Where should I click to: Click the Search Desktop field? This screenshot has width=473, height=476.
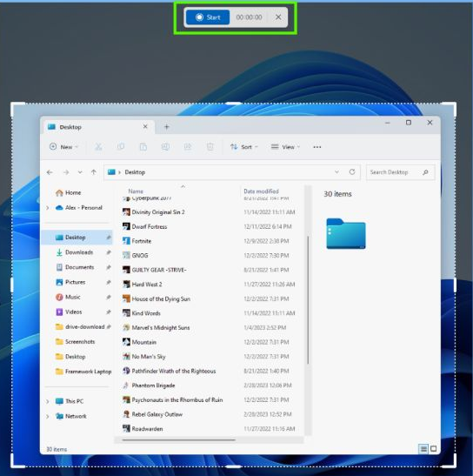(401, 172)
